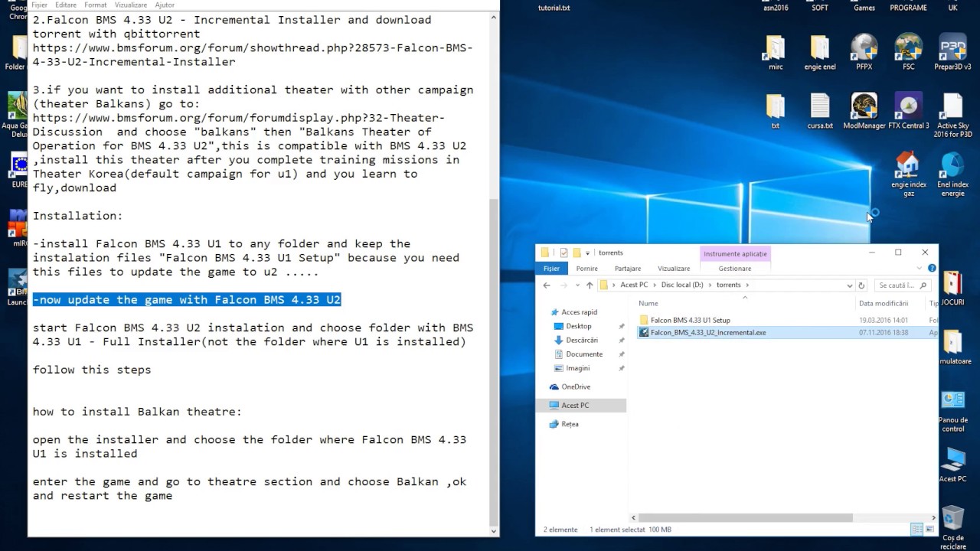Screen dimensions: 980x551
Task: Open Notepad's Editare menu
Action: pyautogui.click(x=66, y=5)
